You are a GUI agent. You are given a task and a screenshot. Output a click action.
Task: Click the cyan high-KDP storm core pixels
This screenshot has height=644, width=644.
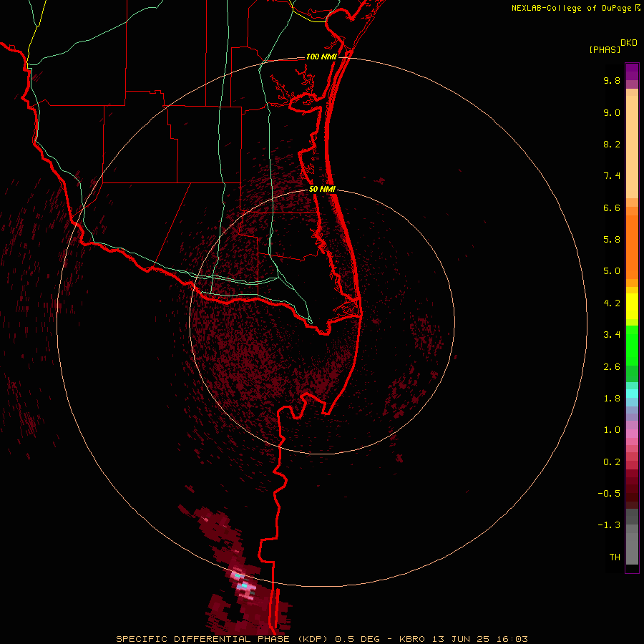pos(245,585)
